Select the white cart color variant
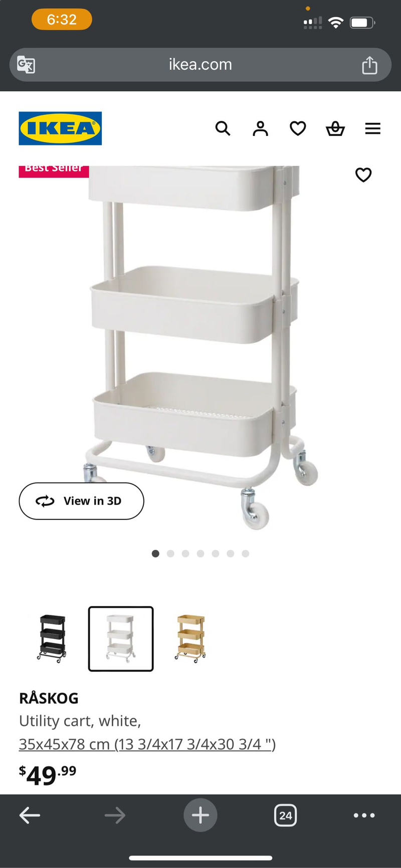The image size is (401, 868). (x=121, y=638)
